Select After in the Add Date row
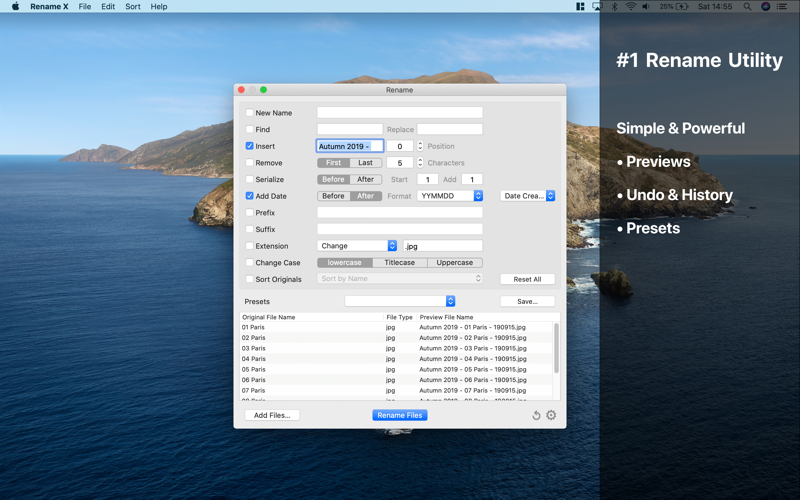The width and height of the screenshot is (800, 500). [365, 196]
